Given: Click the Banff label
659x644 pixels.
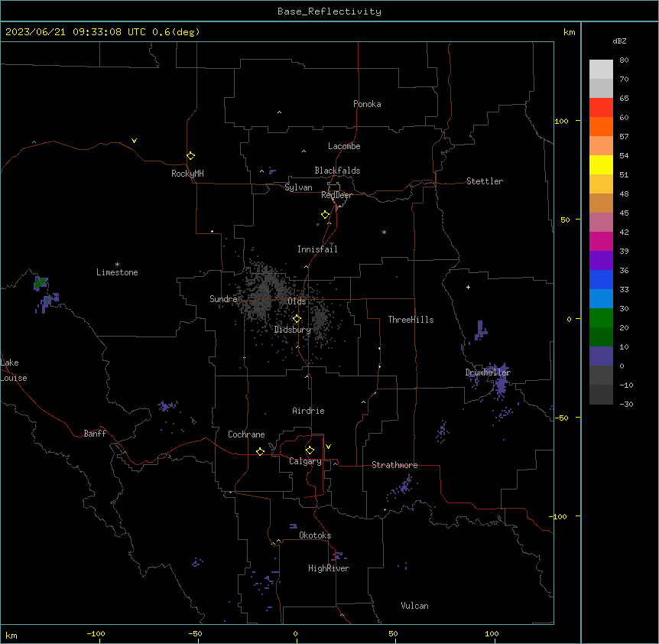Looking at the screenshot, I should pyautogui.click(x=95, y=434).
